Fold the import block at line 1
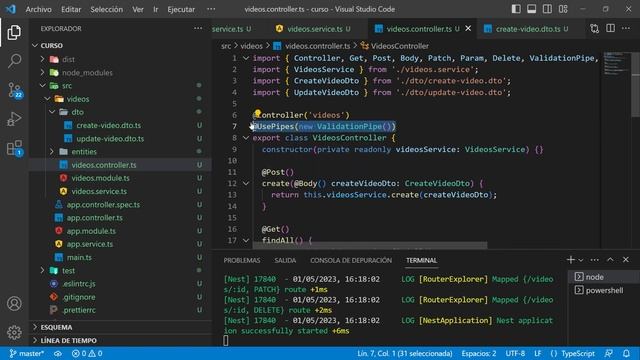This screenshot has width=640, height=360. click(x=246, y=58)
